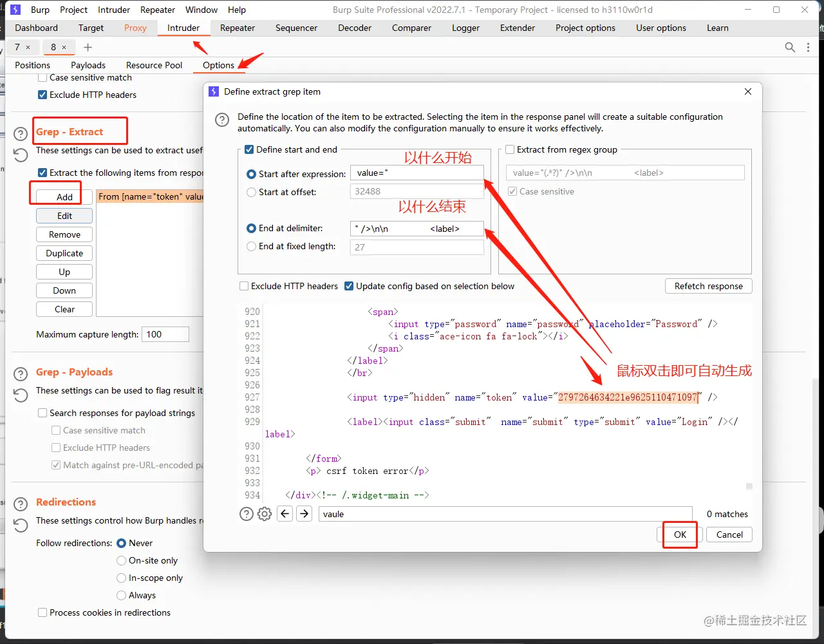Screen dimensions: 824x644
Task: Select Start after expression radio button
Action: [252, 174]
